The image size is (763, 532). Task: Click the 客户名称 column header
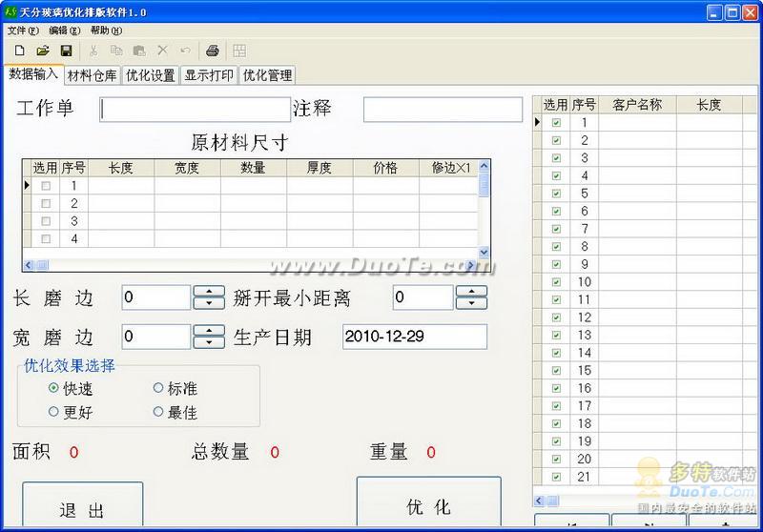coord(637,105)
